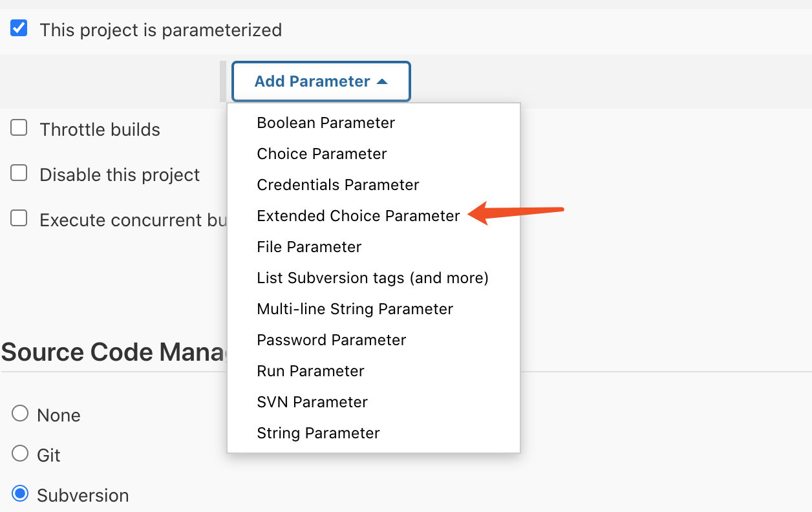The image size is (812, 512).
Task: Choose File Parameter from list
Action: 309,247
